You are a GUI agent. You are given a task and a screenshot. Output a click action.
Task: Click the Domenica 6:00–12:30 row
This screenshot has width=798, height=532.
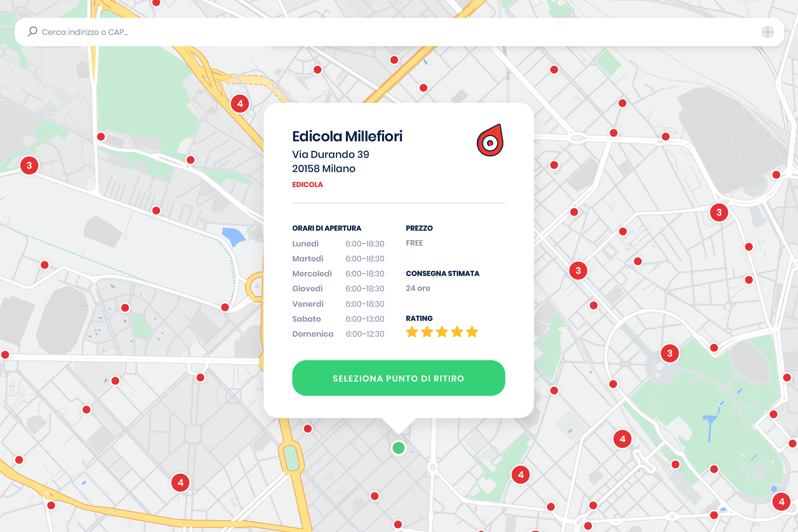338,334
